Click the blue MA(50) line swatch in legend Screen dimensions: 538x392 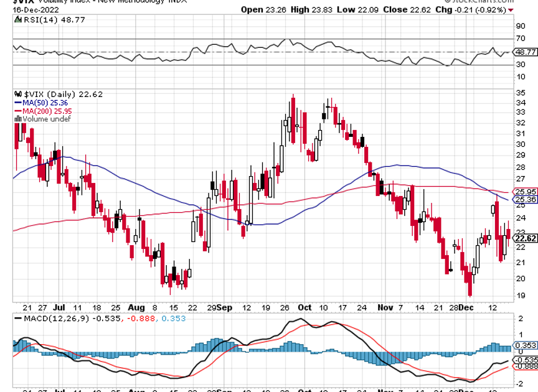(x=17, y=102)
